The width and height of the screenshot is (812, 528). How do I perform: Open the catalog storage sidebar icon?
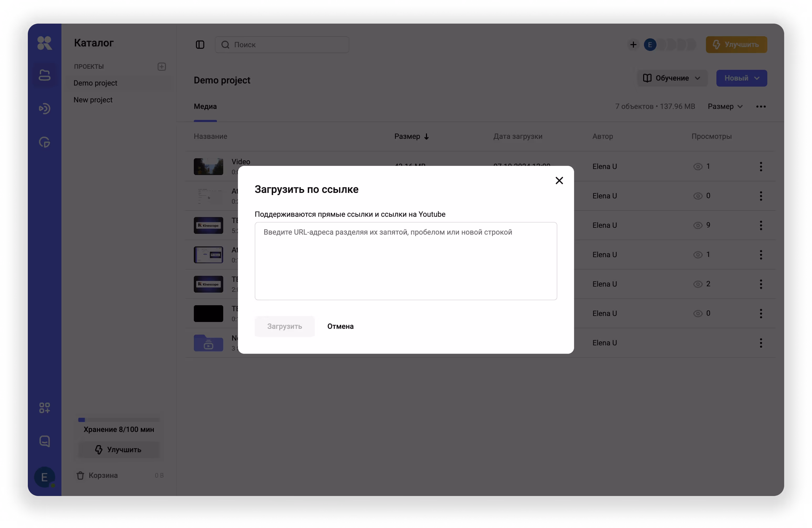(x=44, y=75)
